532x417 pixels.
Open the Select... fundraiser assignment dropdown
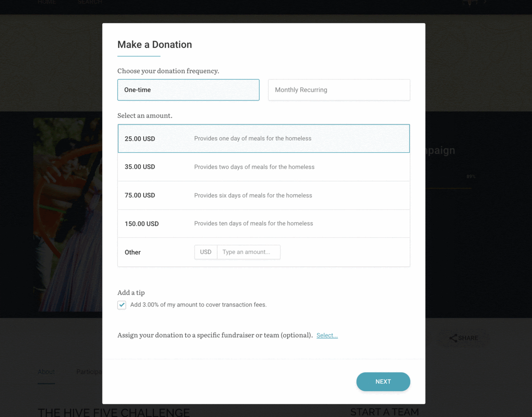tap(327, 335)
